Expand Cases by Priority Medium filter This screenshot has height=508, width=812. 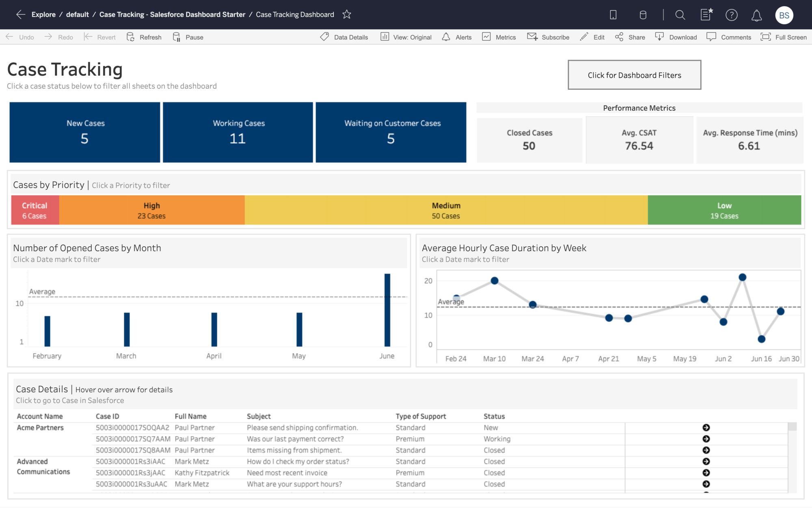point(445,210)
